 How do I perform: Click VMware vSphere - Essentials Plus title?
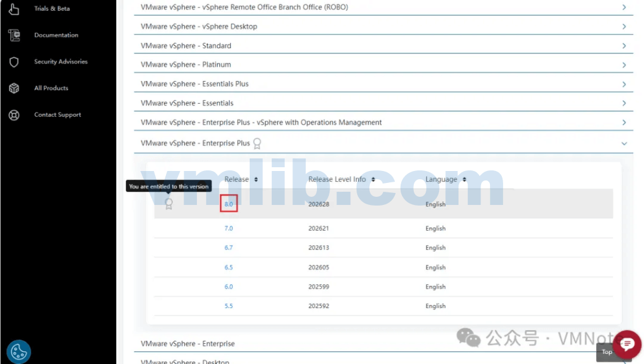[195, 84]
